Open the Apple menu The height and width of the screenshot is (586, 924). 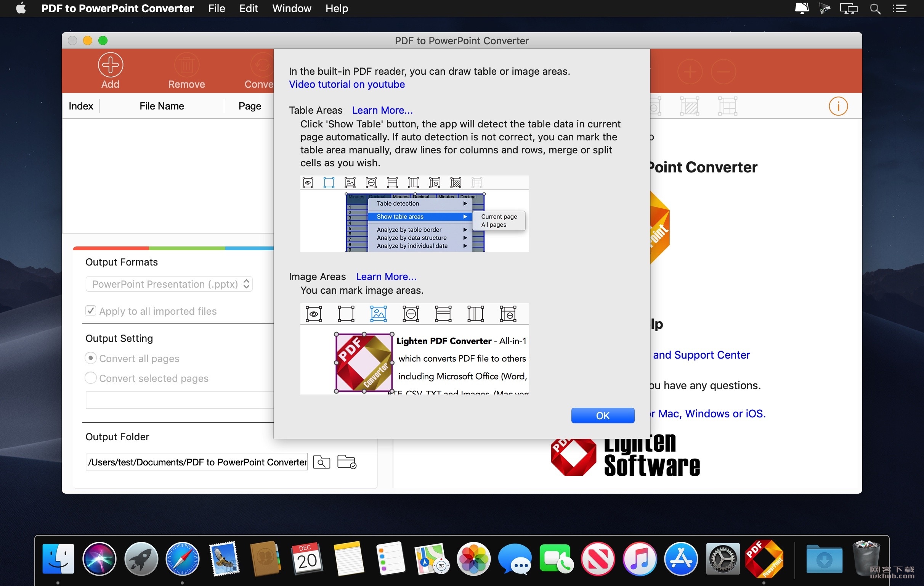coord(21,8)
